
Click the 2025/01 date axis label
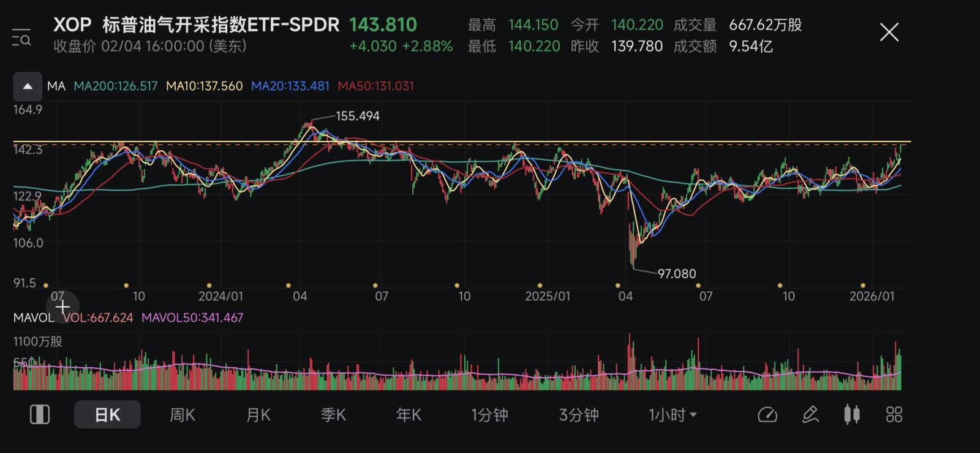548,296
